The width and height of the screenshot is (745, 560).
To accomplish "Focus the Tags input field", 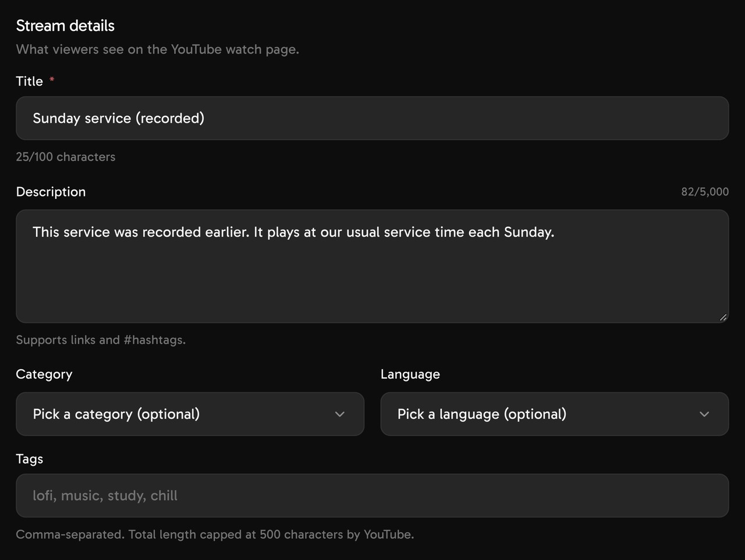I will pyautogui.click(x=372, y=495).
